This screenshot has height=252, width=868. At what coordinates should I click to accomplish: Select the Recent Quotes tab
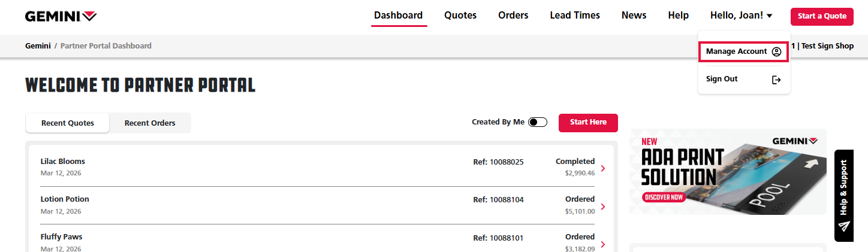68,123
